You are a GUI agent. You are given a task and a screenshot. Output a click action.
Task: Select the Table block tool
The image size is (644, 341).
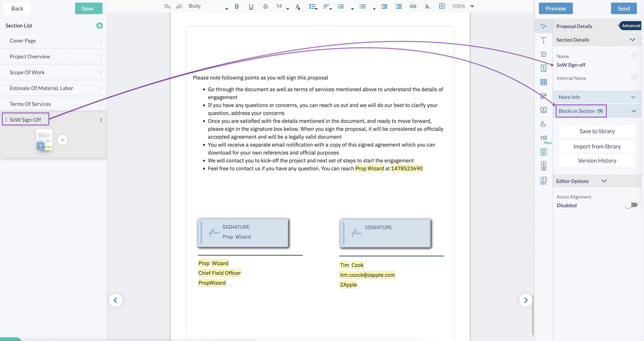point(543,82)
